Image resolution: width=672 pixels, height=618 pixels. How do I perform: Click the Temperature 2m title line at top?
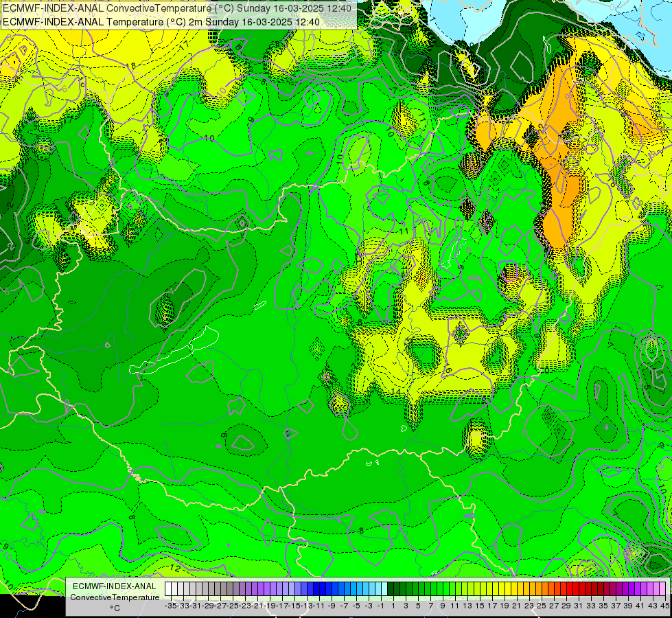(x=161, y=22)
